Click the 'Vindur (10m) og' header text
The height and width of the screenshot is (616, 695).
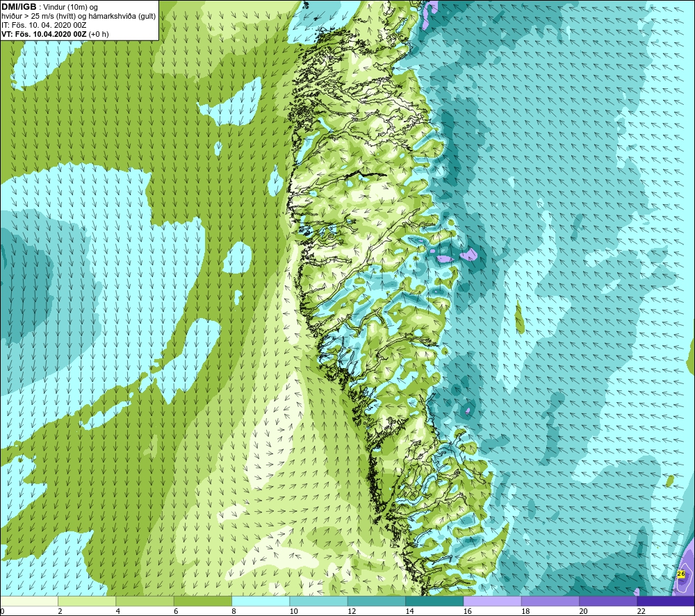(x=70, y=8)
